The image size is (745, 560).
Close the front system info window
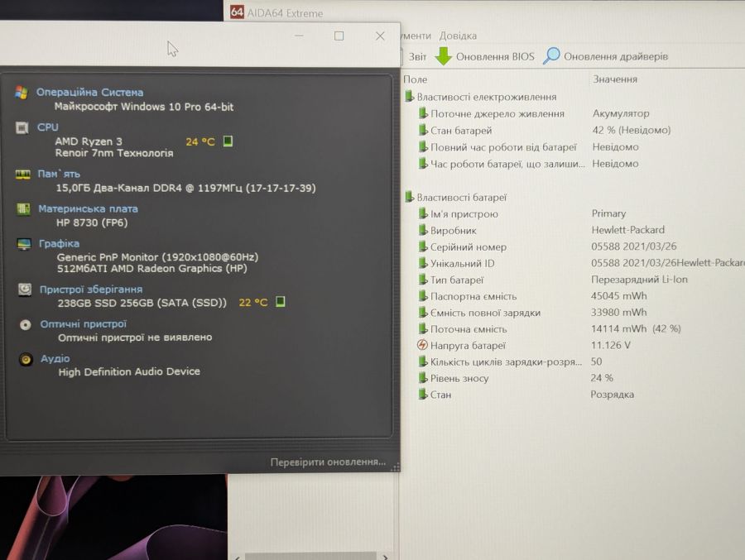tap(380, 36)
